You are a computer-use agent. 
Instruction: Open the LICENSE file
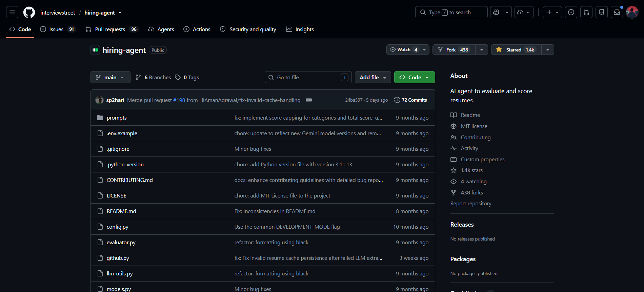[x=116, y=196]
